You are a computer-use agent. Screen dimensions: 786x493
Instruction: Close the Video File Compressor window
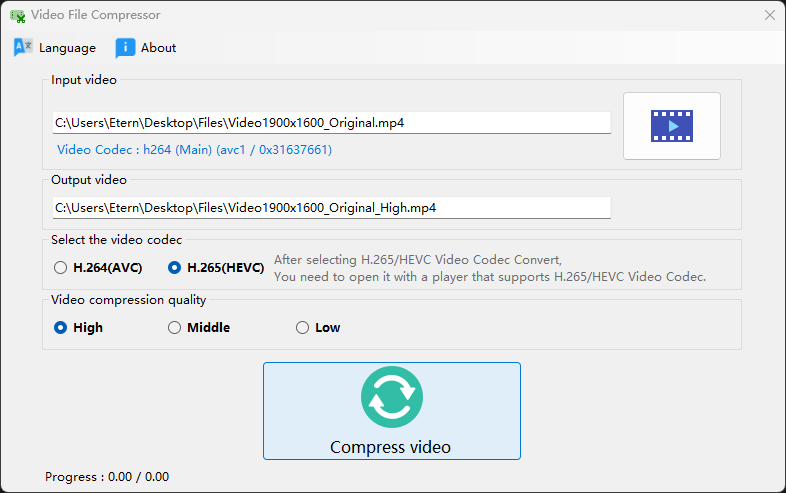[x=769, y=15]
